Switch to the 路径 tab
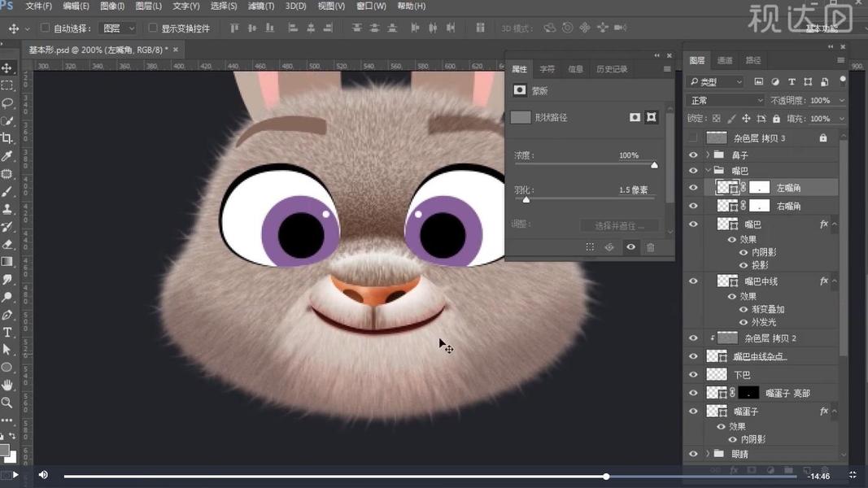Viewport: 868px width, 488px height. coord(752,60)
